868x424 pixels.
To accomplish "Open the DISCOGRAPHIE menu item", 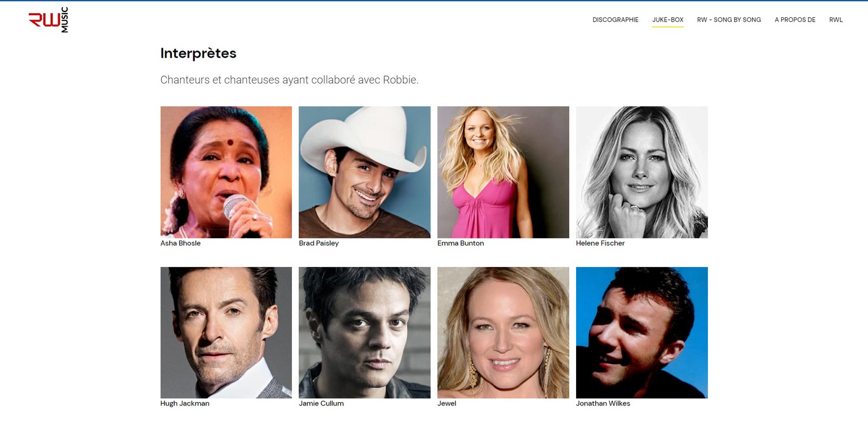I will click(615, 20).
